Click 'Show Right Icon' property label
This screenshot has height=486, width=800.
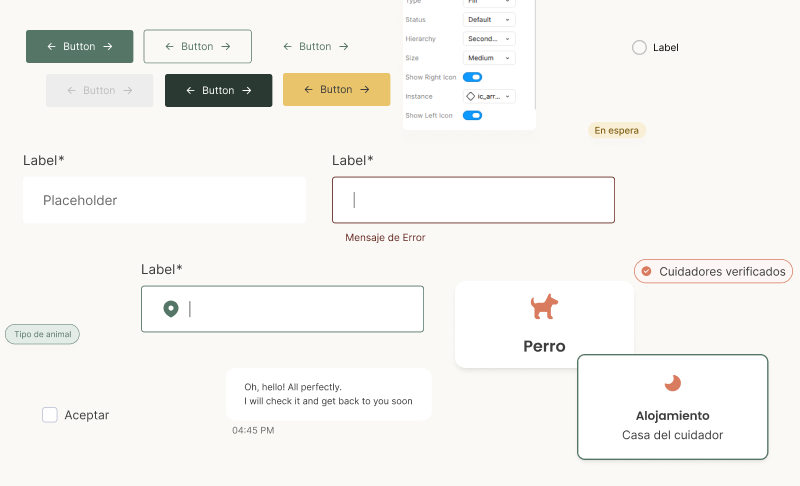pyautogui.click(x=431, y=77)
